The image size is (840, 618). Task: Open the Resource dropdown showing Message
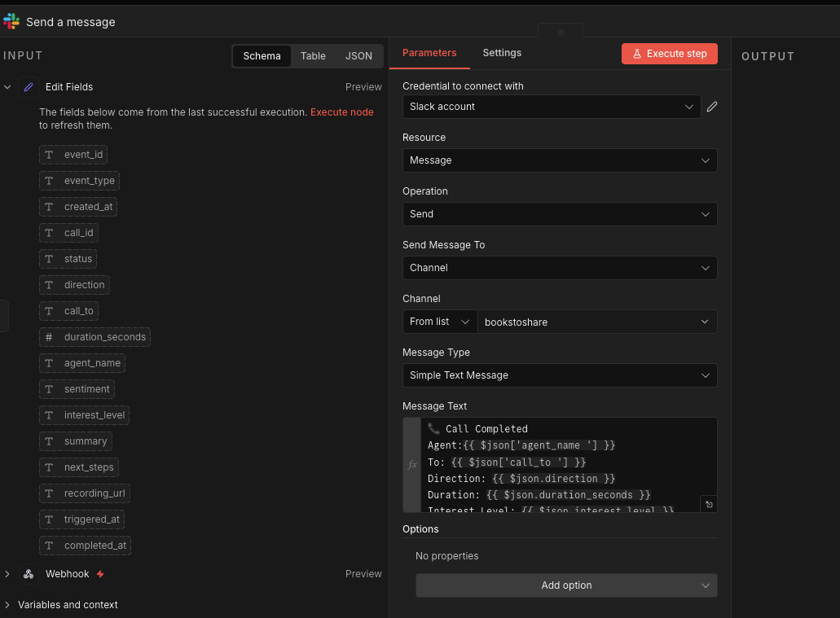(560, 160)
